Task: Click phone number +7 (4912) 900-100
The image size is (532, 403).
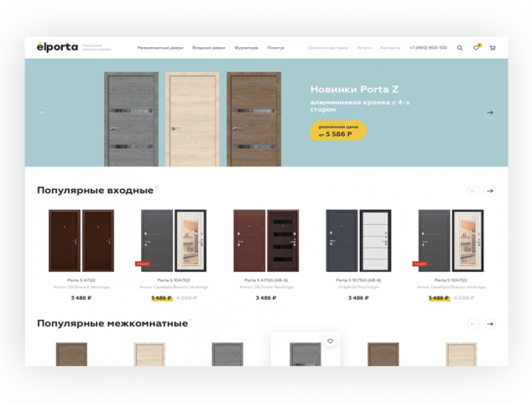Action: click(x=428, y=48)
